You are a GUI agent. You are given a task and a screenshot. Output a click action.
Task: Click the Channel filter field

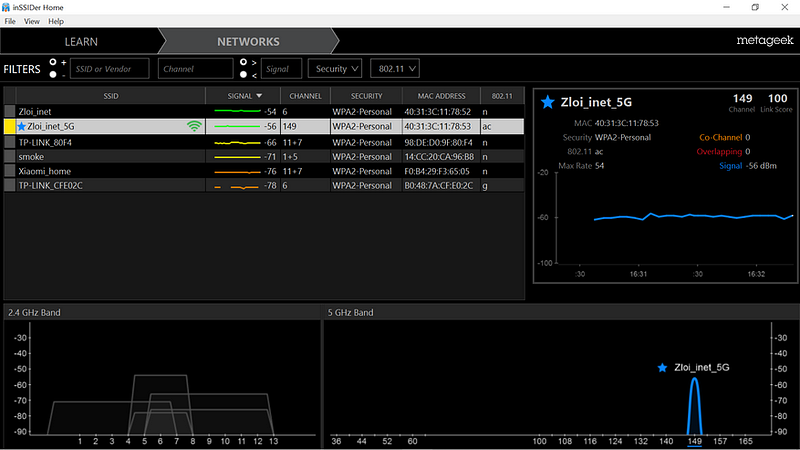[195, 69]
